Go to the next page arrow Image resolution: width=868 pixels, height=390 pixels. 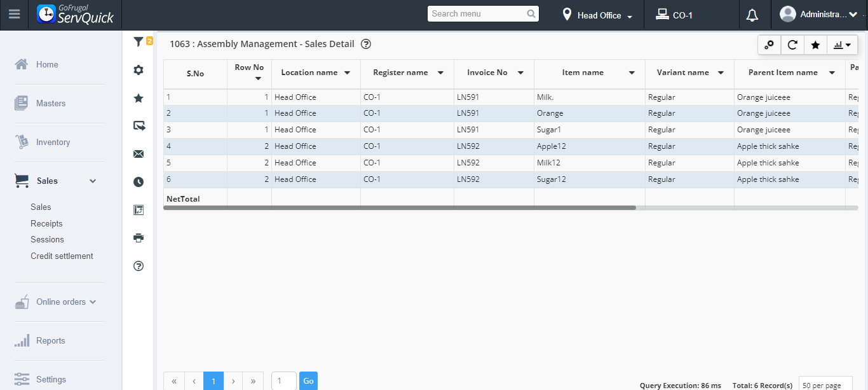pyautogui.click(x=233, y=381)
